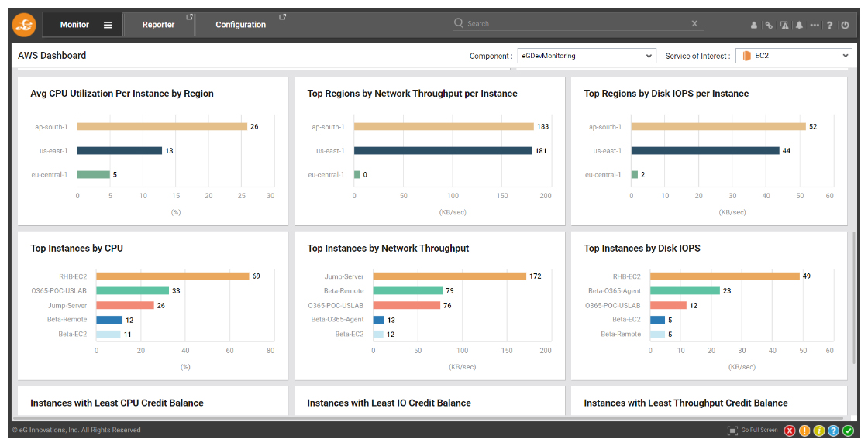Click value 183 in Network Throughput regions chart
The width and height of the screenshot is (868, 446).
coord(543,127)
